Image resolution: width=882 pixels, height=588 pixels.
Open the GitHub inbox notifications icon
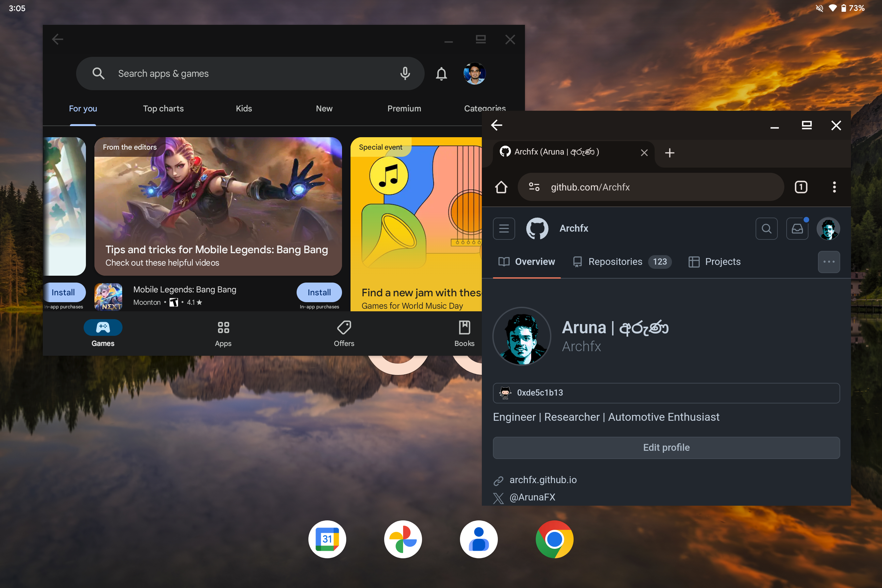point(797,228)
